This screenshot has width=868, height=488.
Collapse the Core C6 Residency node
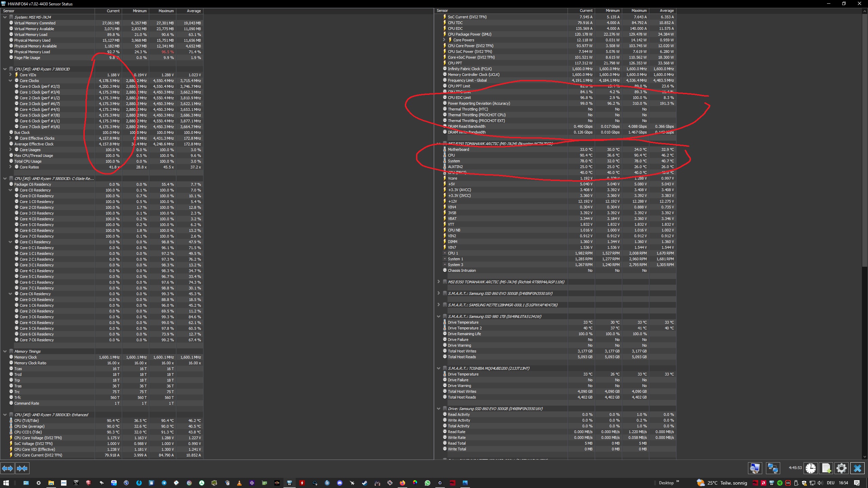tap(10, 294)
